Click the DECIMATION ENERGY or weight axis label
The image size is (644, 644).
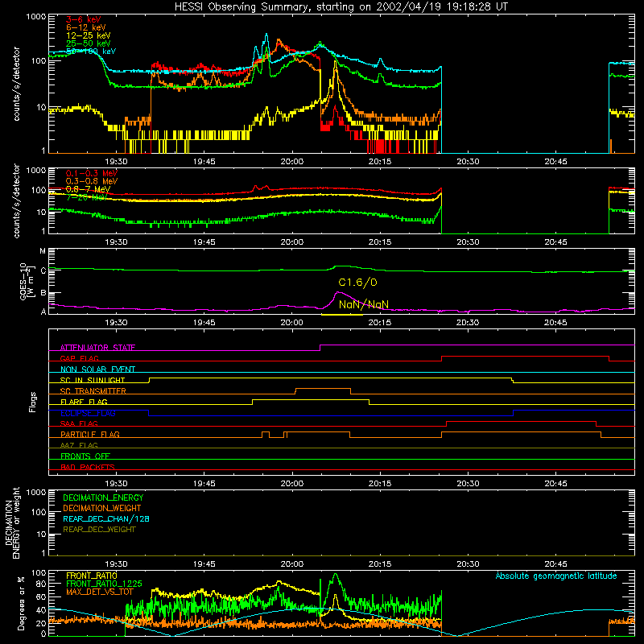[12, 522]
